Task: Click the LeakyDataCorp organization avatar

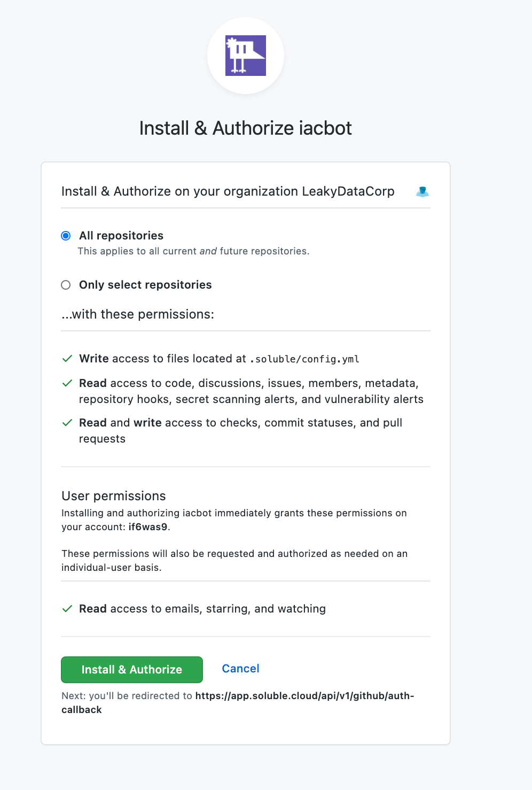Action: [x=422, y=191]
